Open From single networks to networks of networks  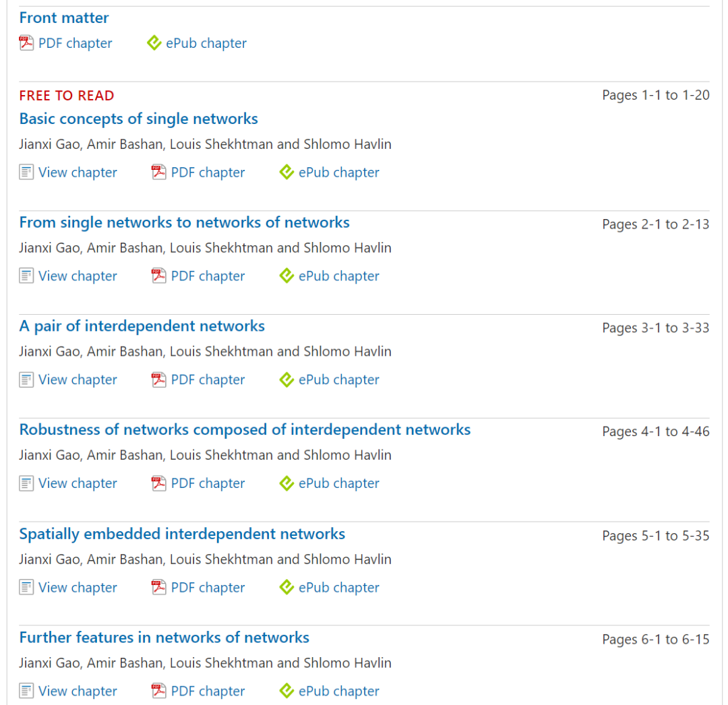click(x=184, y=222)
